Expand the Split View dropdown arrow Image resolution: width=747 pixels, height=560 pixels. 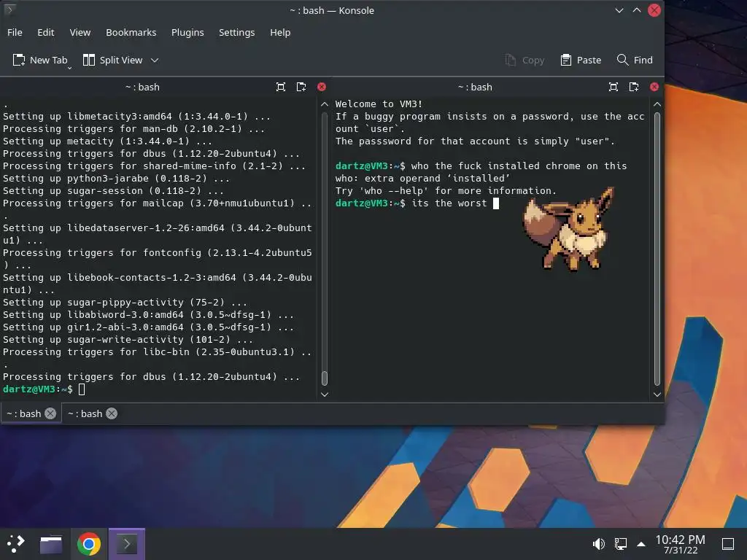point(155,60)
